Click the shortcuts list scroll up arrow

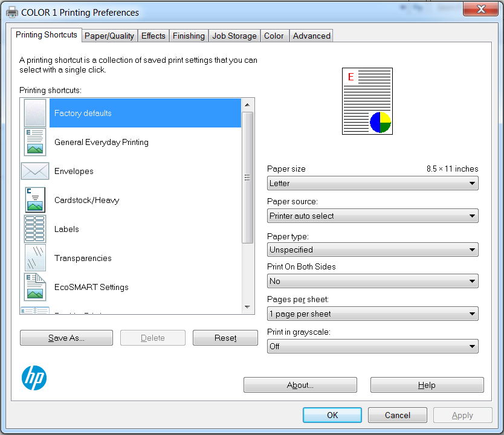248,105
